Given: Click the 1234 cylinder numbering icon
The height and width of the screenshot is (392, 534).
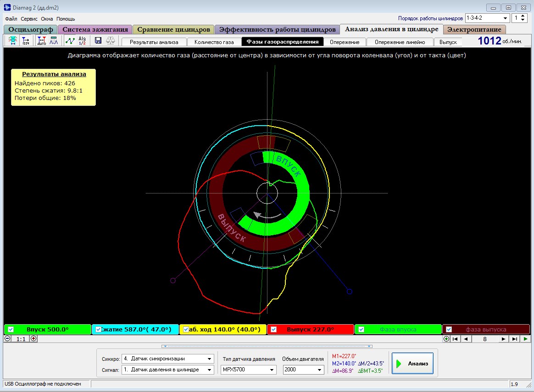Looking at the screenshot, I should click(26, 41).
